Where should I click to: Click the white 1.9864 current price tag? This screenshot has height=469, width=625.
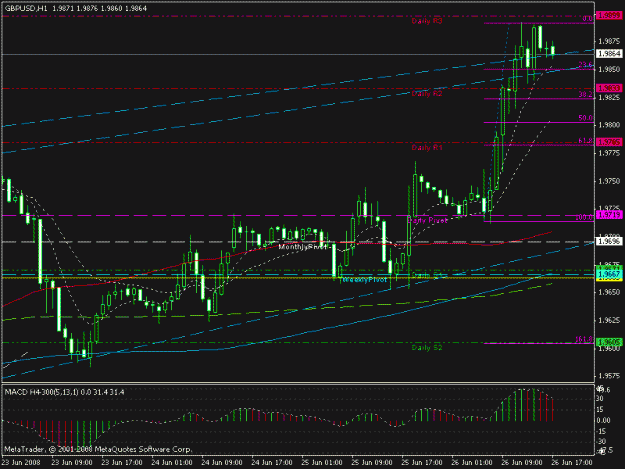609,53
